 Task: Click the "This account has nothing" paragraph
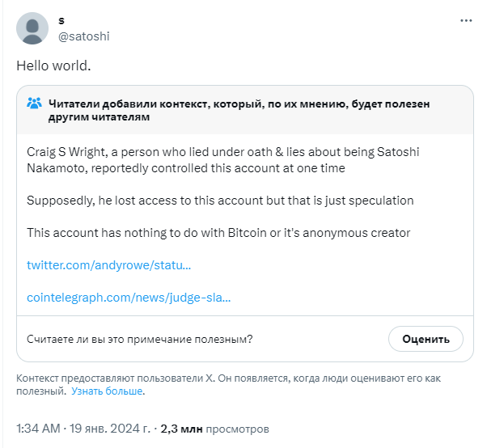[x=218, y=233]
